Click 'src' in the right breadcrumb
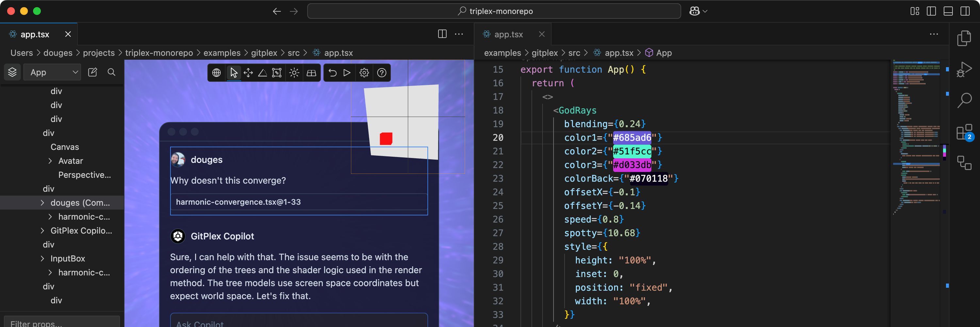 coord(574,53)
